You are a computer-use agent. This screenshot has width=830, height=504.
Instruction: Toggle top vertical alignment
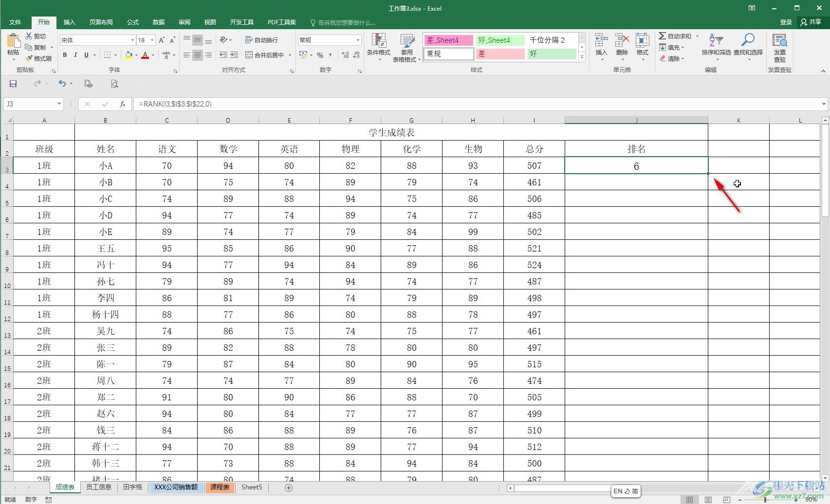pos(187,40)
